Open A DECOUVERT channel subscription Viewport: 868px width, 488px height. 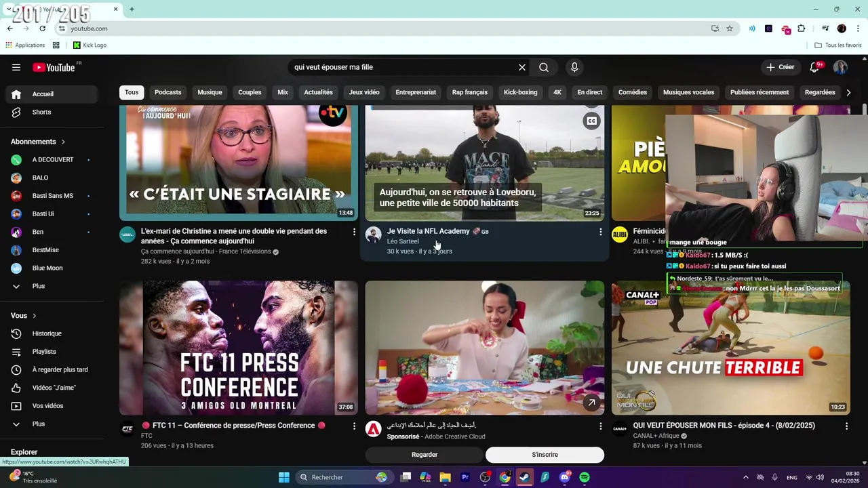[x=53, y=159]
